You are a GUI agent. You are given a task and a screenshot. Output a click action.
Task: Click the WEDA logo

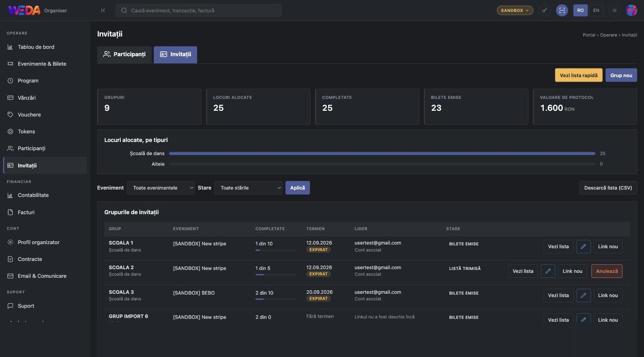click(24, 10)
